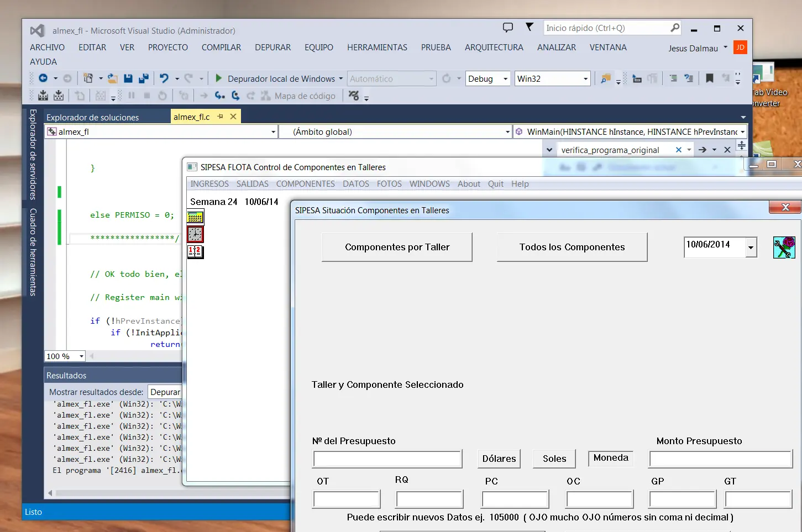Screen dimensions: 802x532
Task: Click the OT input field
Action: tap(347, 499)
